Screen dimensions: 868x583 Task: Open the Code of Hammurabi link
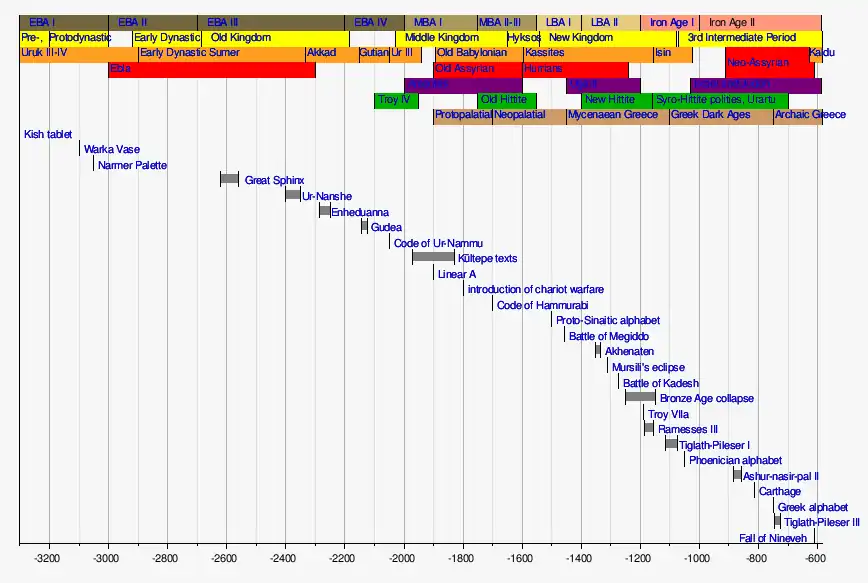pyautogui.click(x=542, y=305)
